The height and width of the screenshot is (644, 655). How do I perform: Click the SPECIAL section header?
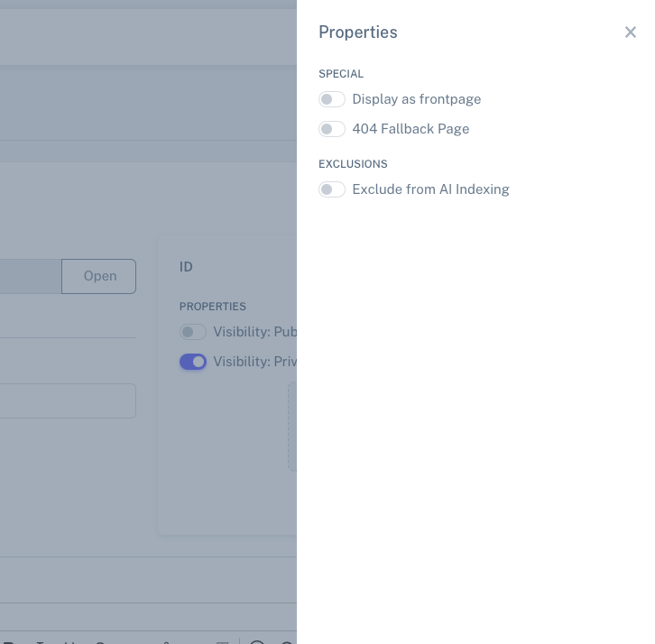point(341,74)
